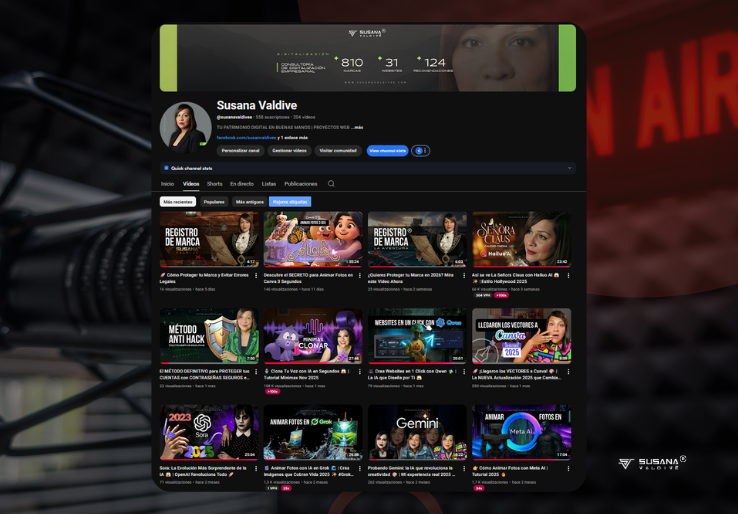Viewport: 738px width, 514px height.
Task: Expand channel description with "más" link
Action: click(358, 127)
